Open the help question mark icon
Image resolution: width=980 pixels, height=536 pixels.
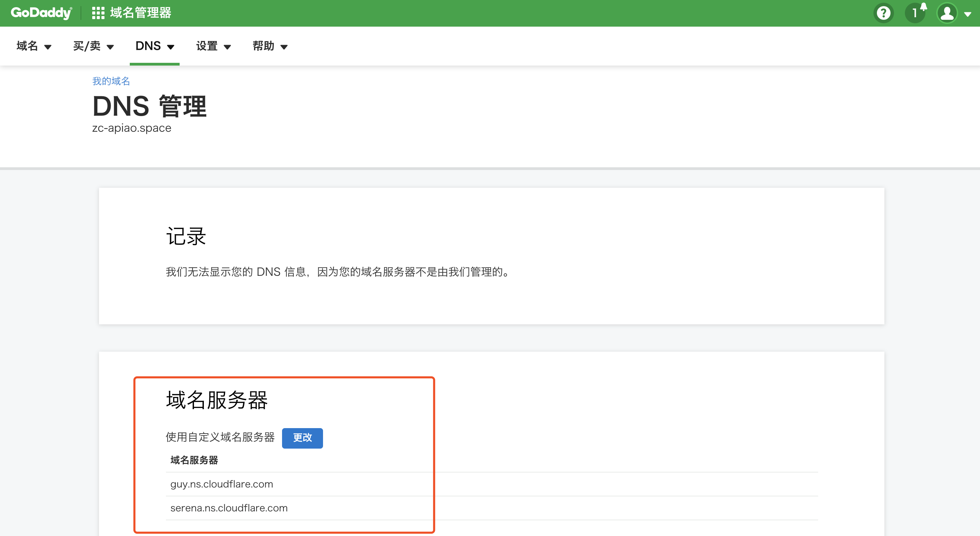883,13
